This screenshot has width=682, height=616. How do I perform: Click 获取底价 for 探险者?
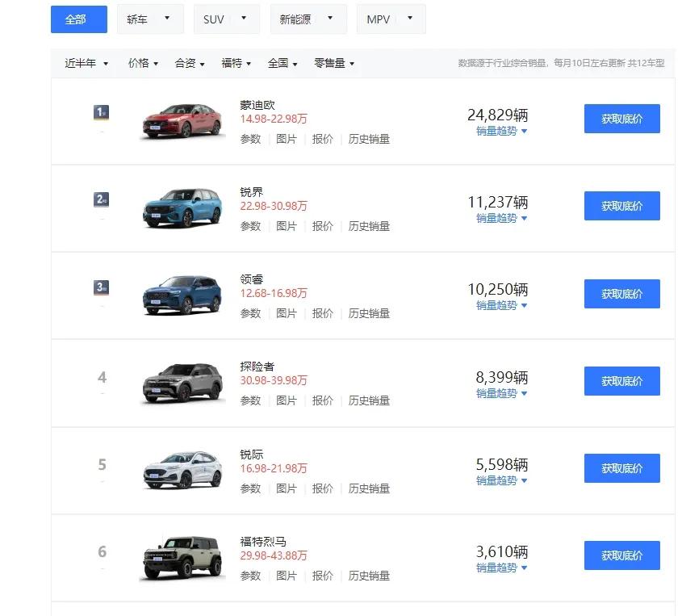pos(622,381)
